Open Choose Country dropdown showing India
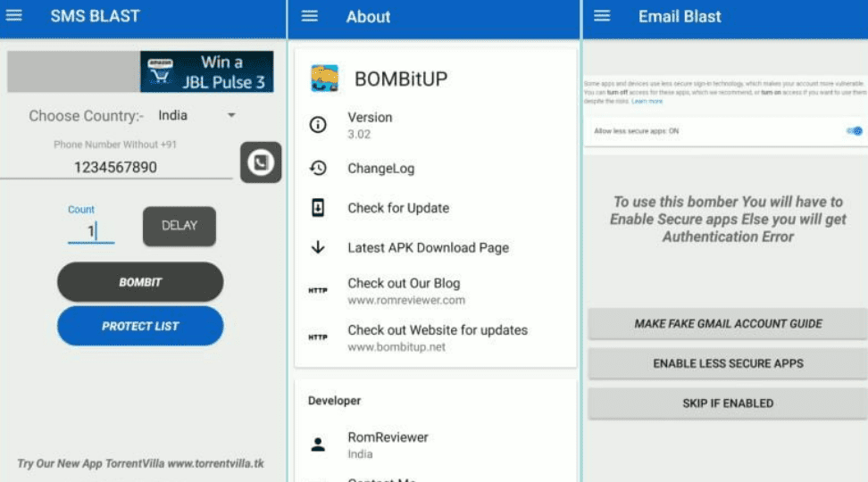The image size is (868, 482). 196,115
